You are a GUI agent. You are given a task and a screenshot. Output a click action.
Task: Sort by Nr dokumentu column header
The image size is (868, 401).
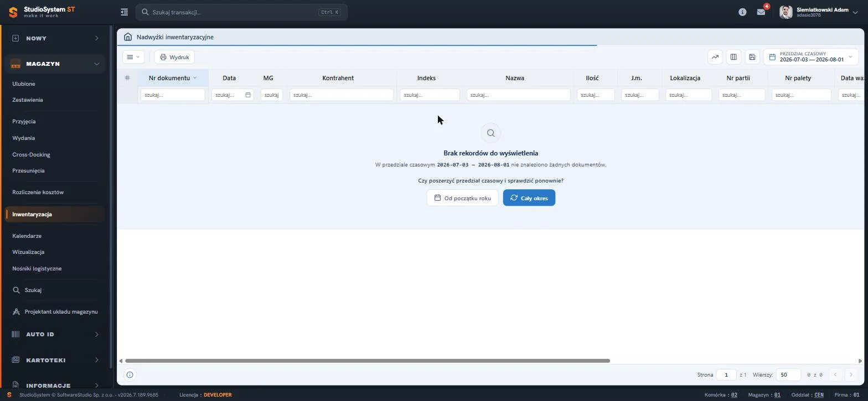[x=173, y=78]
